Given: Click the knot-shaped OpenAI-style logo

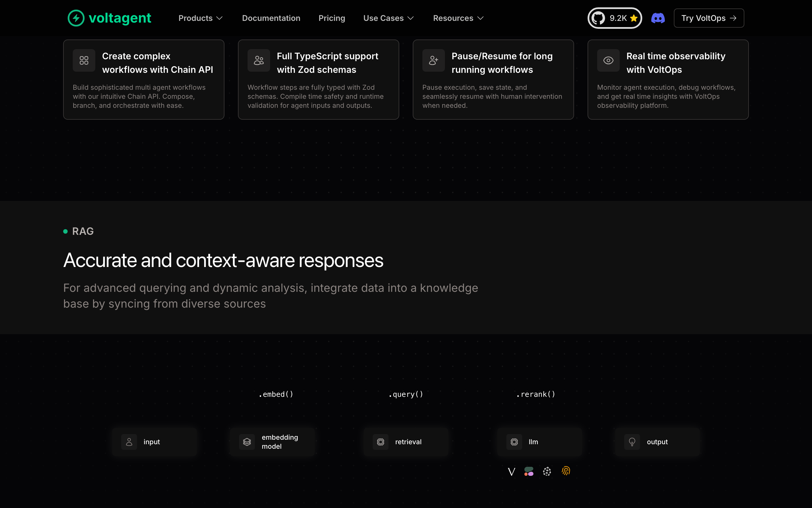Looking at the screenshot, I should [547, 471].
